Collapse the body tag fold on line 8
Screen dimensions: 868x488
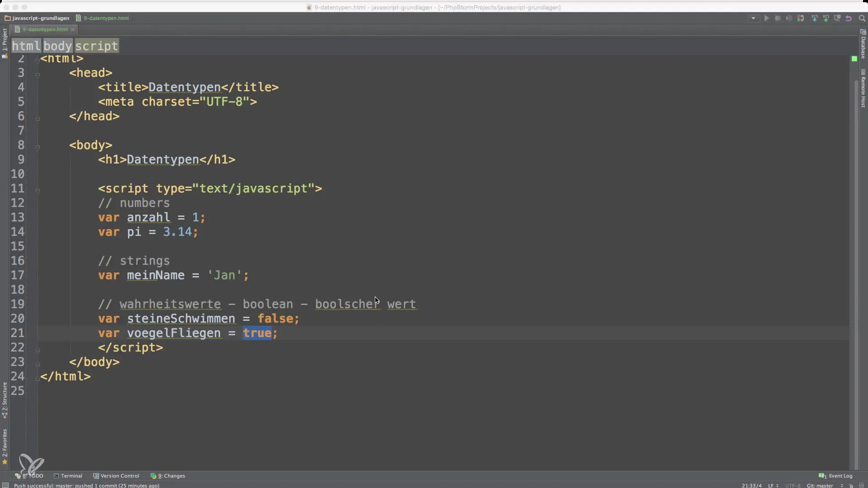38,147
